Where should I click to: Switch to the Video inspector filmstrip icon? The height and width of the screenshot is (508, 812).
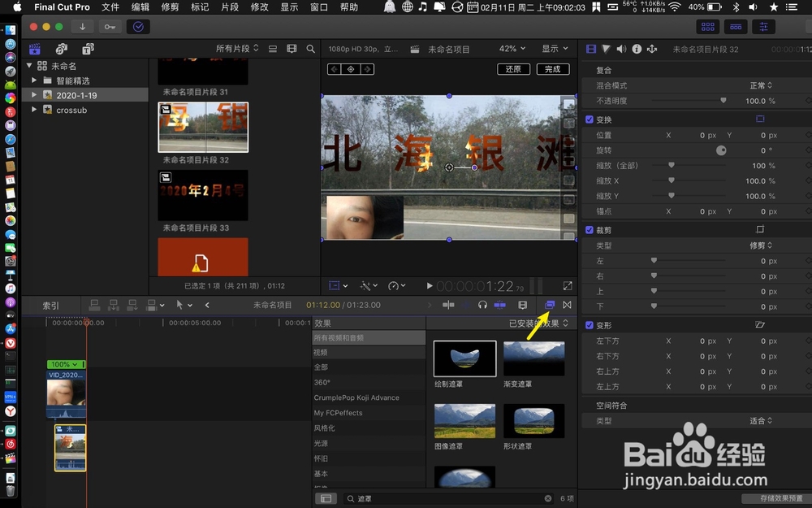(x=591, y=49)
